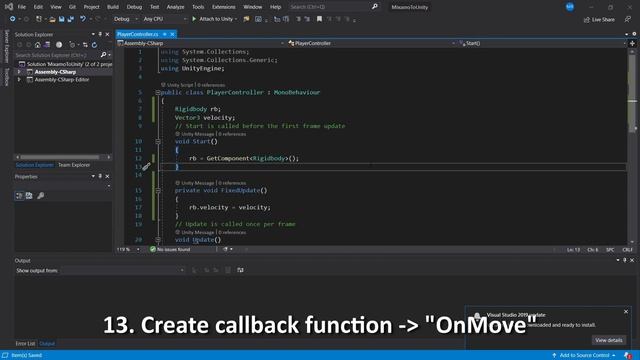Screen dimensions: 640x360
Task: Switch to the Team Explorer tab
Action: (x=74, y=165)
